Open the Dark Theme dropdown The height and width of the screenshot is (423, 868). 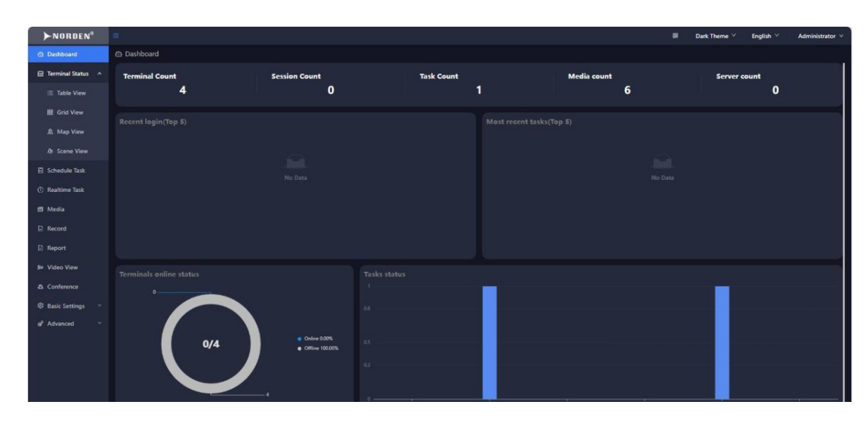click(715, 37)
